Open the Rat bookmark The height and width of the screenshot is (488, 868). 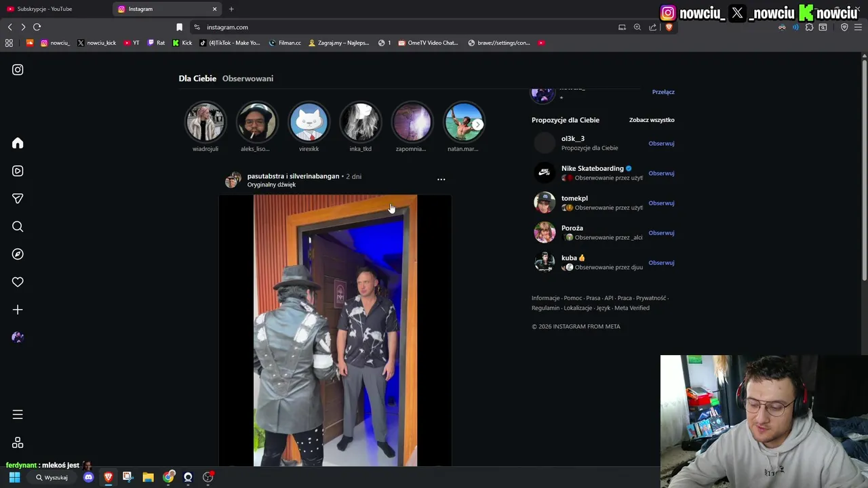[156, 43]
